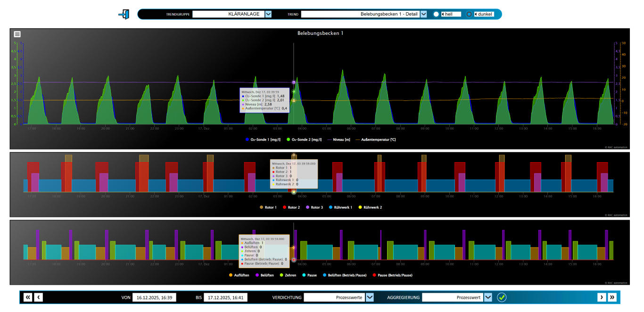Viewport: 644px width, 312px height.
Task: Jump to latest data with double-right arrow
Action: tap(612, 297)
